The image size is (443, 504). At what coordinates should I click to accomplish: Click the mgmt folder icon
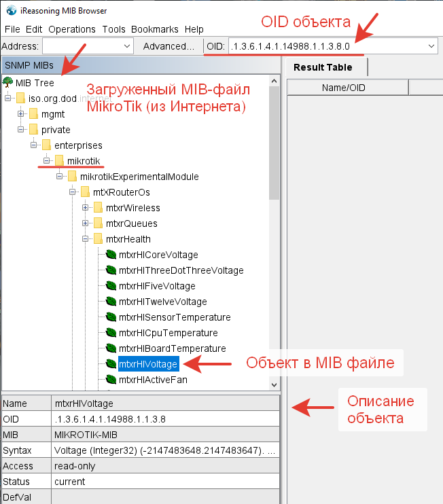coord(33,114)
